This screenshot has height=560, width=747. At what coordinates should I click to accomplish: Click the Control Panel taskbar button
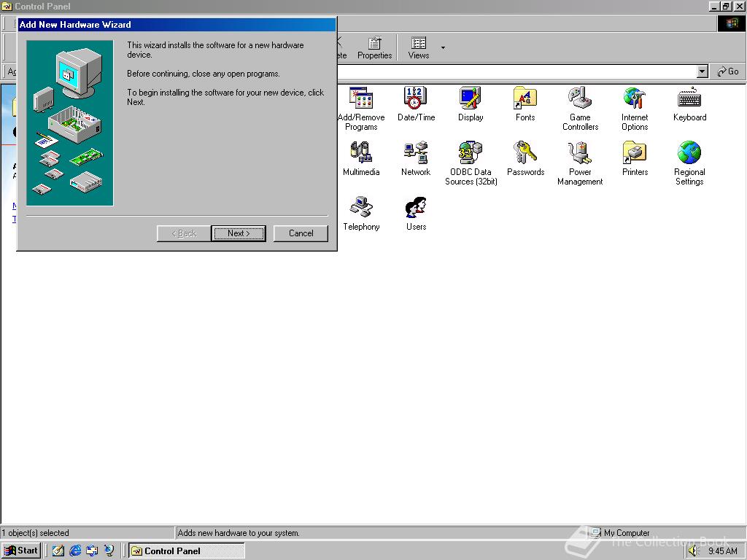187,551
